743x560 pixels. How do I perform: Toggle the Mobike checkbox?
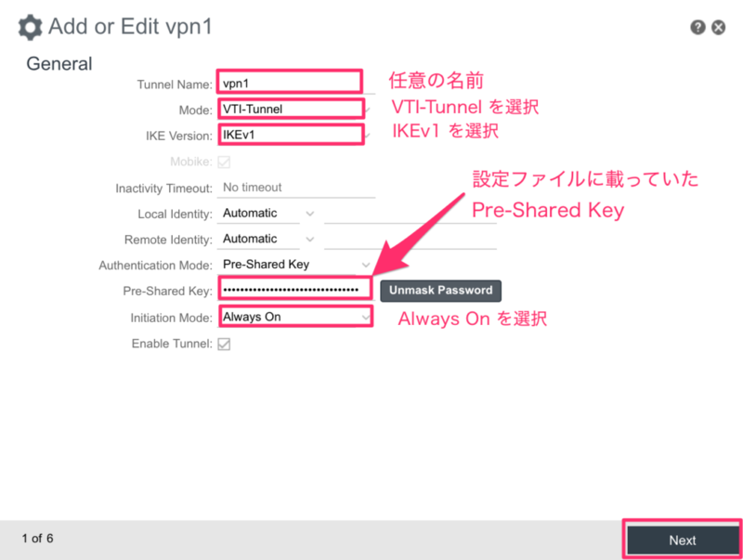pyautogui.click(x=224, y=162)
